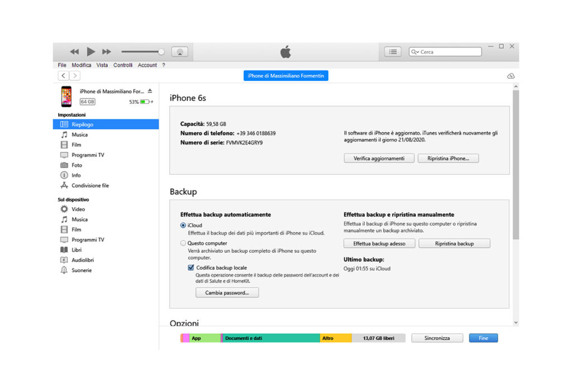The height and width of the screenshot is (392, 572).
Task: Open the File menu
Action: [62, 65]
